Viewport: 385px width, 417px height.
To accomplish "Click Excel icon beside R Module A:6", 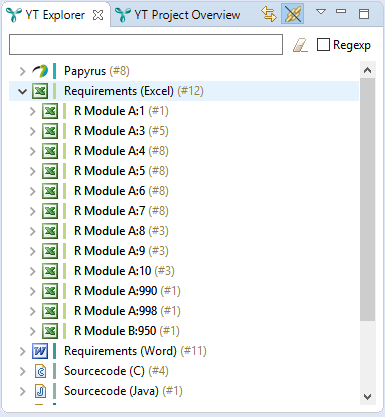I will coord(50,191).
